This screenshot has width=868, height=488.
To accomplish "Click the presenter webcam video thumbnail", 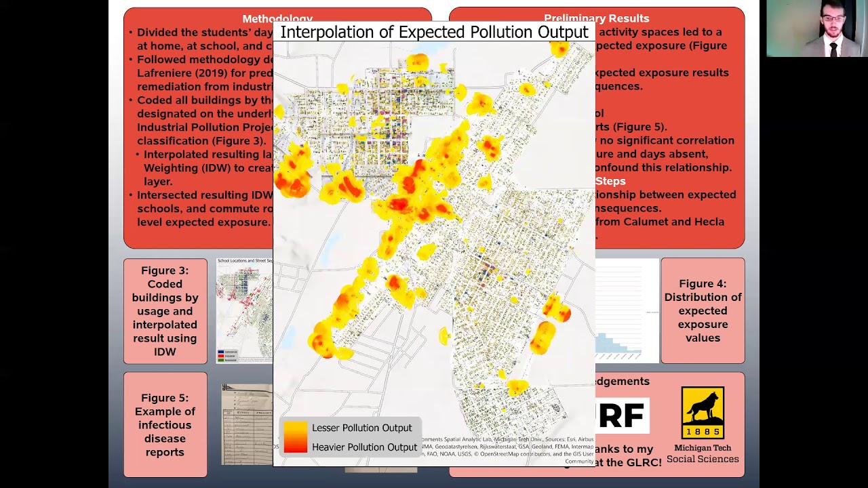I will click(x=817, y=28).
